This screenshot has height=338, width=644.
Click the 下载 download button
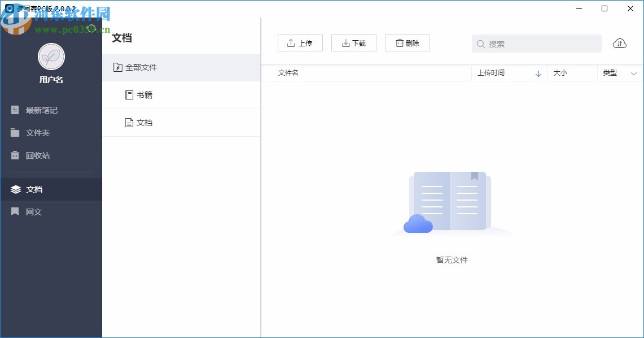coord(353,42)
